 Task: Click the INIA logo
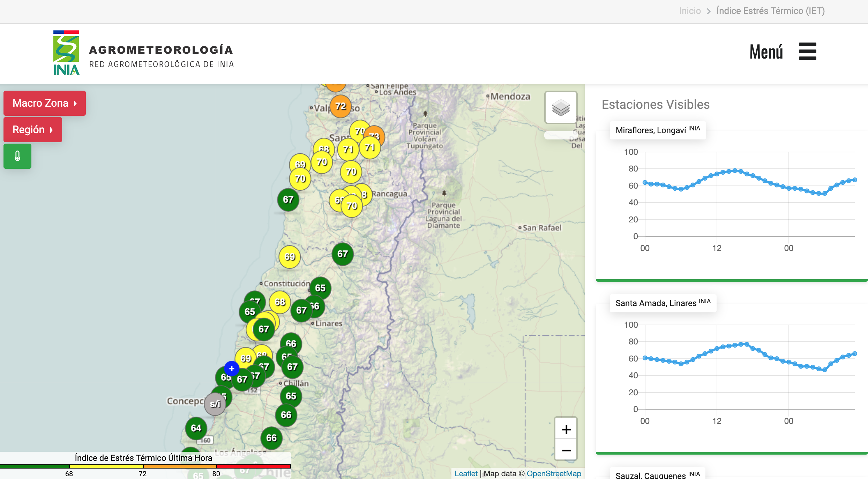(66, 53)
